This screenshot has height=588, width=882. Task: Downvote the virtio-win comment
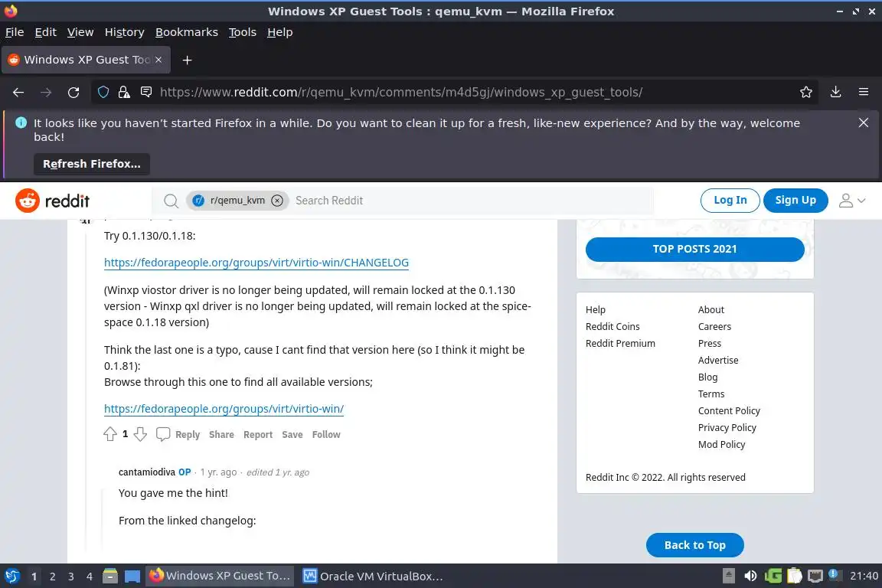pos(141,434)
